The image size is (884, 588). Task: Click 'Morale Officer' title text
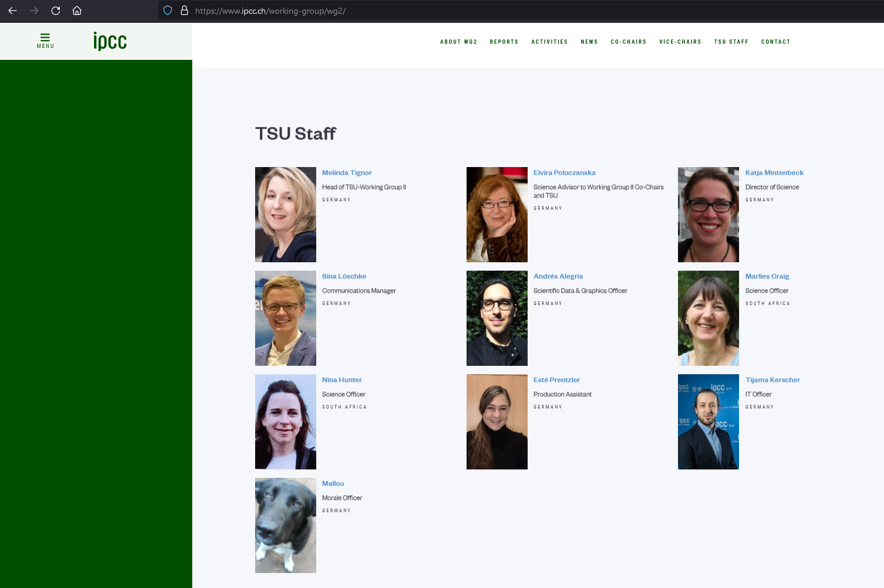(x=342, y=498)
